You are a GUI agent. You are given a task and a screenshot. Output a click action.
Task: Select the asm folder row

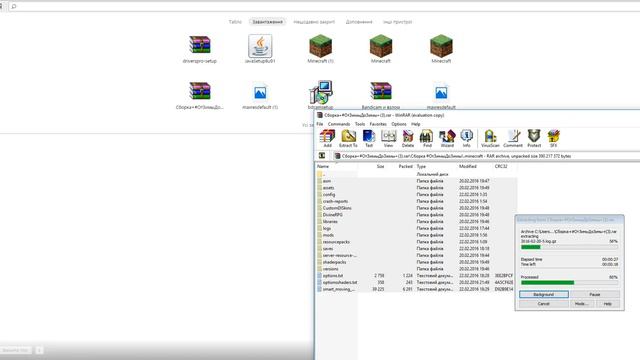point(416,181)
